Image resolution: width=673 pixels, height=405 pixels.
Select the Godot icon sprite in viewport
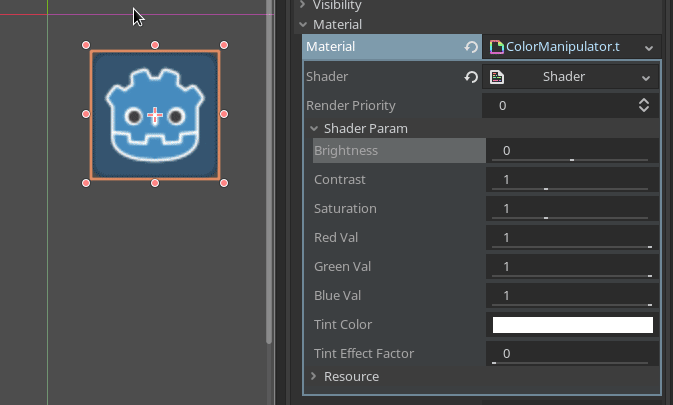(x=155, y=115)
